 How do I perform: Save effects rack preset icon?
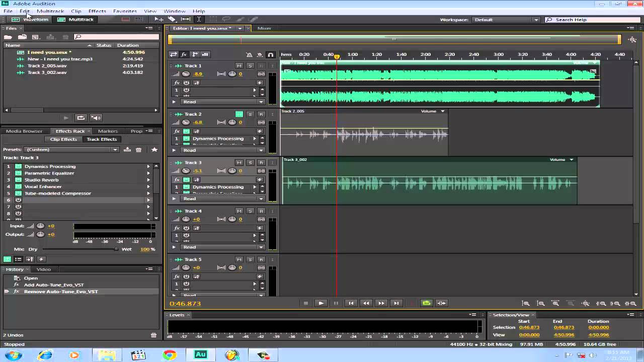(127, 149)
